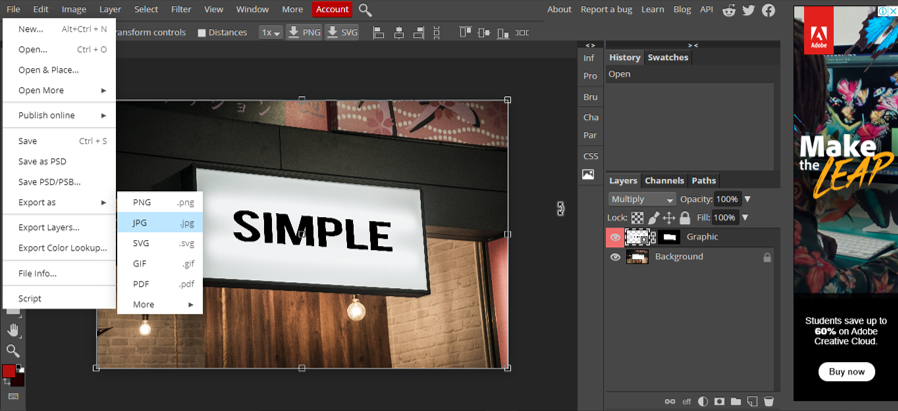
Task: Open the Learn link
Action: [652, 9]
